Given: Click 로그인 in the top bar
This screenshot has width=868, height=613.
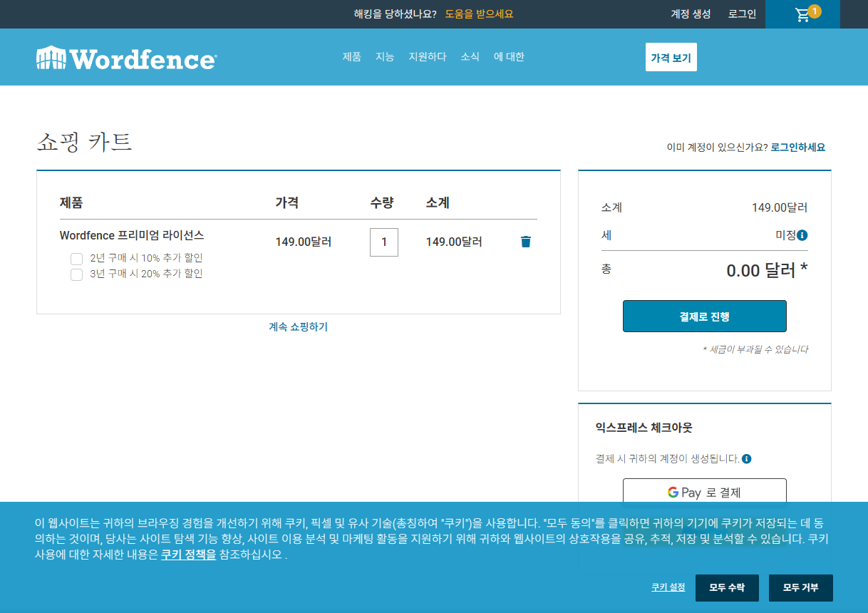Looking at the screenshot, I should (x=743, y=14).
